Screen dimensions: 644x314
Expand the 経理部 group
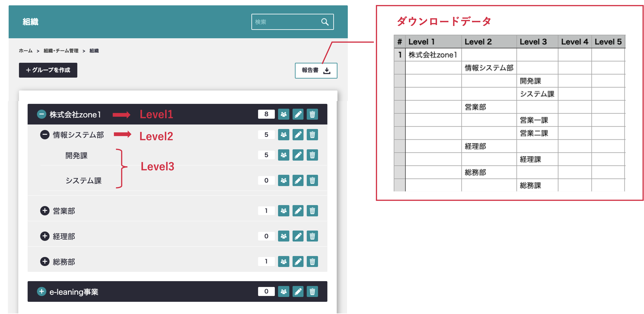click(x=45, y=236)
